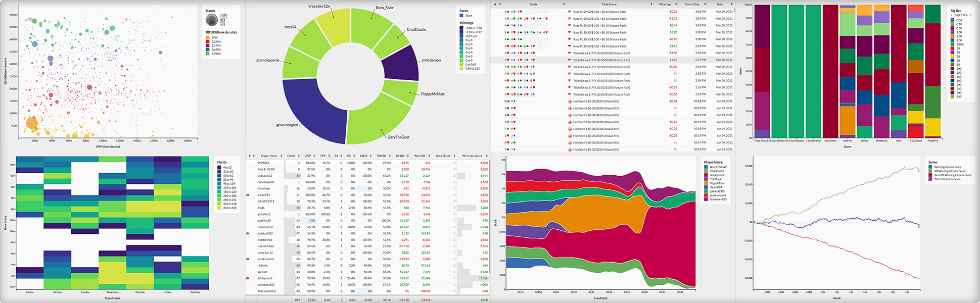Click the 34th swatch in the BB100 rank legend
980x303 pixels.
pyautogui.click(x=207, y=37)
